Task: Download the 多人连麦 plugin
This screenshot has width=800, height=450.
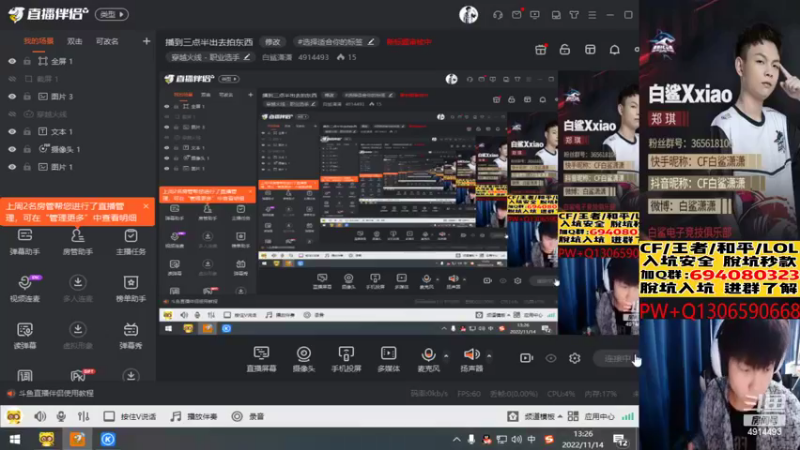Action: [78, 289]
